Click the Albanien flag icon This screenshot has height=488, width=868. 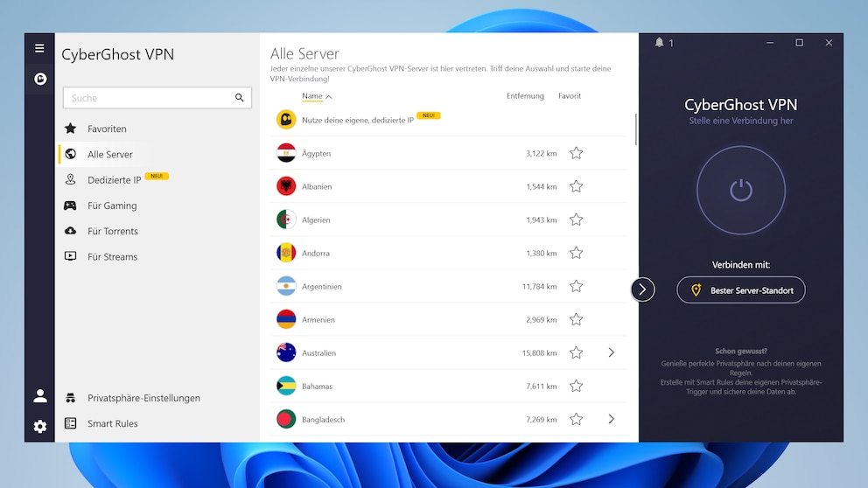(286, 186)
